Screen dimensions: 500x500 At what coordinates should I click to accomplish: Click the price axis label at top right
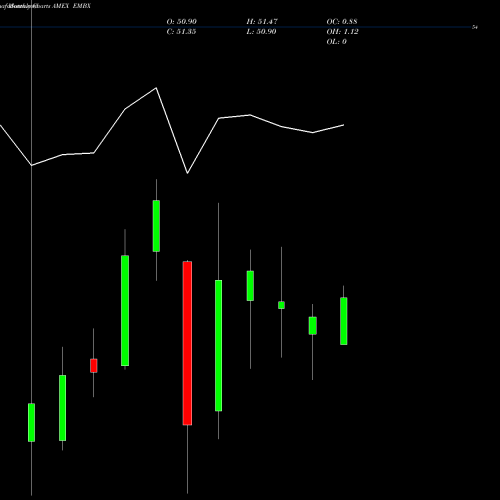pos(475,27)
